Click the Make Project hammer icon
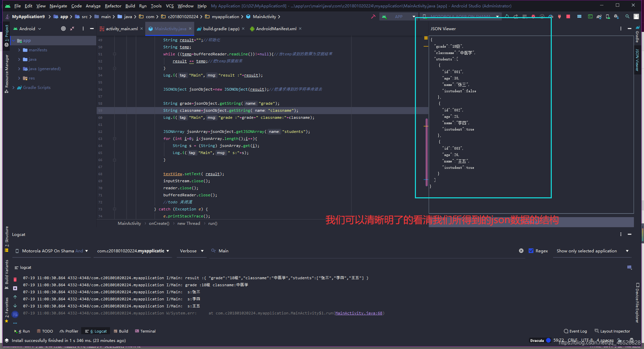 pyautogui.click(x=373, y=16)
